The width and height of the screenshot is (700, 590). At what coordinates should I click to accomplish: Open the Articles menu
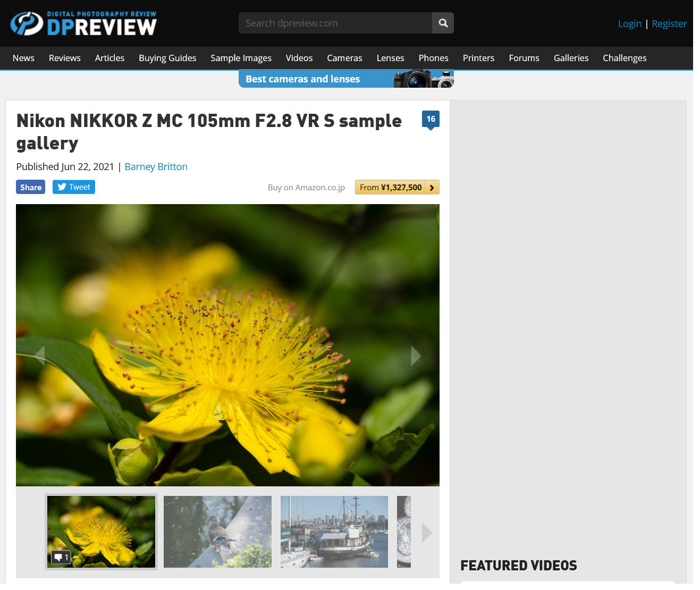coord(109,58)
